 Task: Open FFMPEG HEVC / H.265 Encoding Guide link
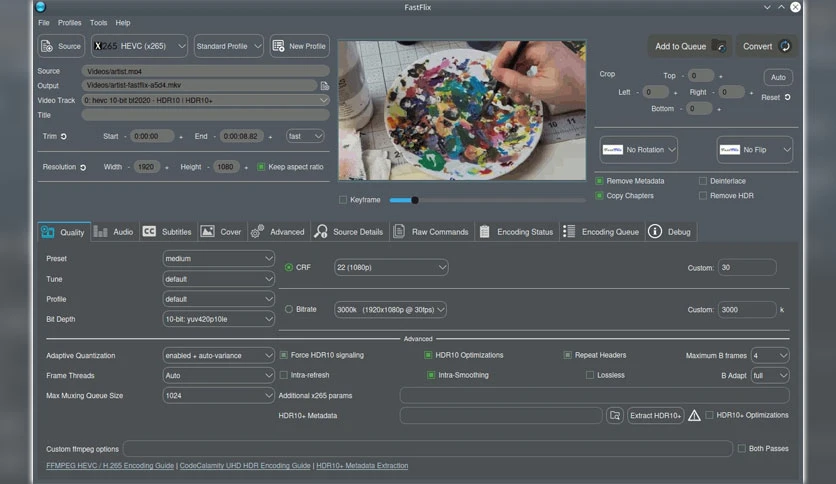(x=110, y=466)
